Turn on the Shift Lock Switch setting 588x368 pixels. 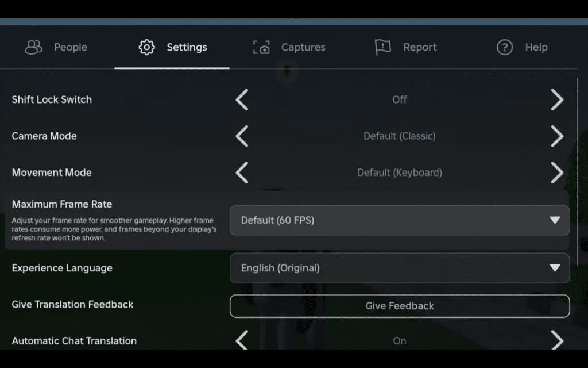pos(557,99)
